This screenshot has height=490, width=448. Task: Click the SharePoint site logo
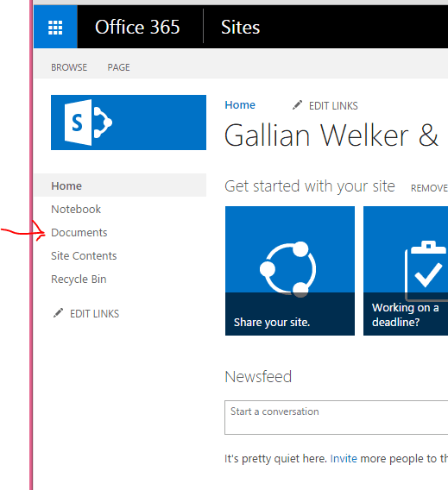point(129,122)
